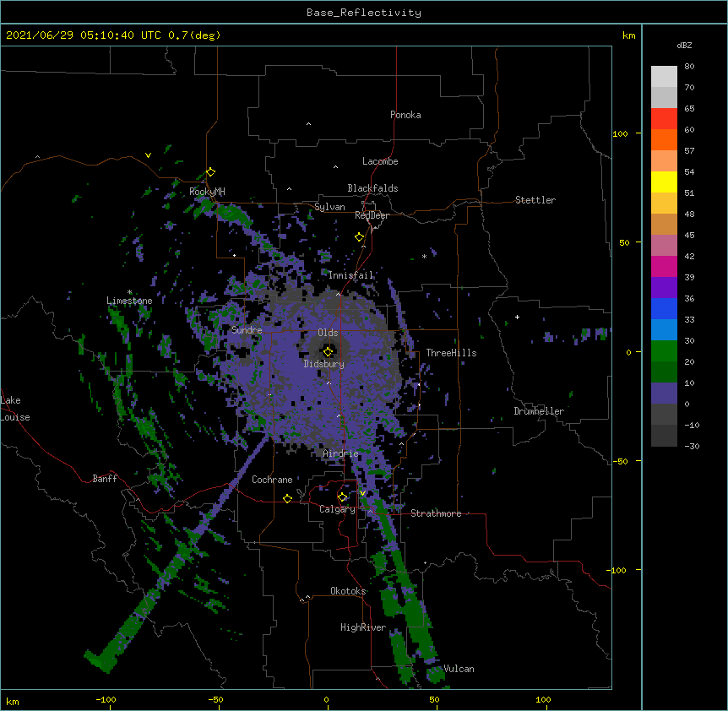
Task: Click the Cochrane town label
Action: point(272,480)
